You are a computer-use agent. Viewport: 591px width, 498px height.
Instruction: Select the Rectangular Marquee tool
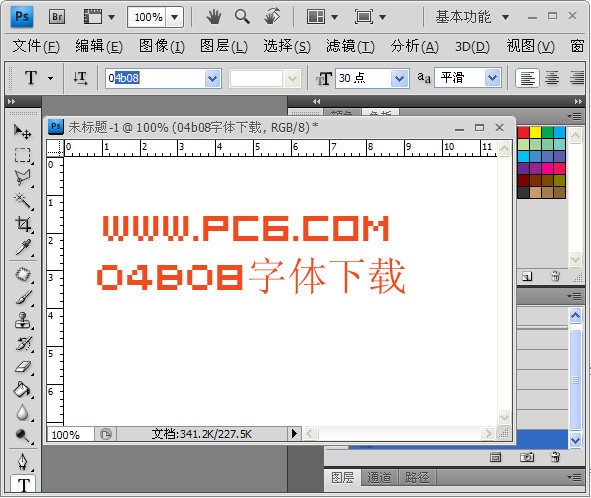coord(22,155)
